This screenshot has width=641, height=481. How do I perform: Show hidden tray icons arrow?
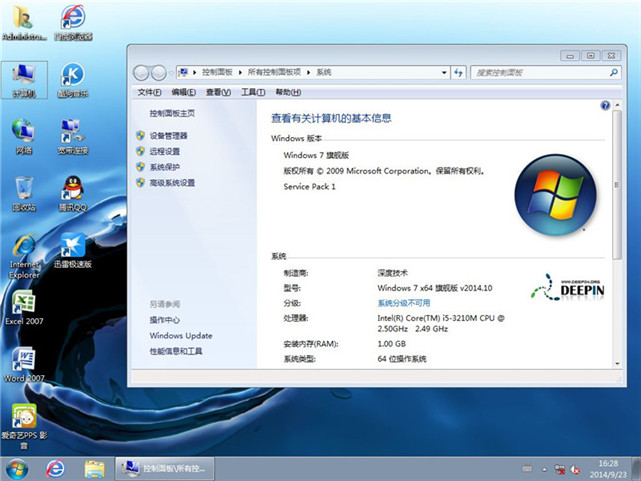click(x=544, y=470)
